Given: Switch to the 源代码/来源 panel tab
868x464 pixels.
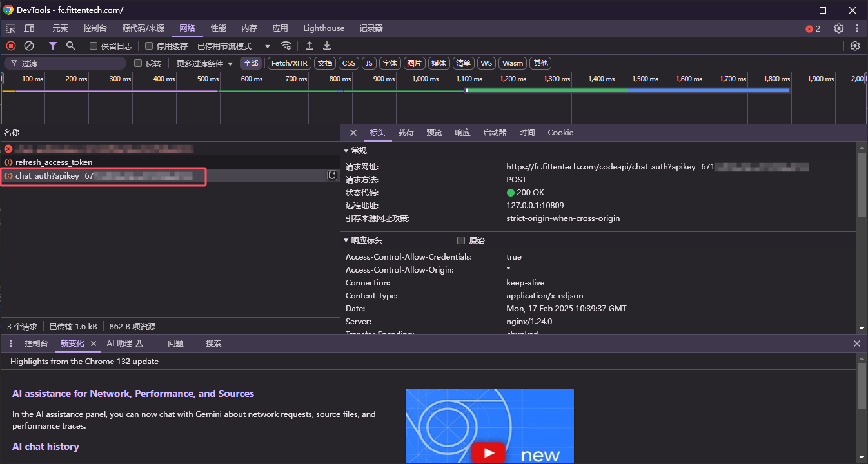Looking at the screenshot, I should (143, 28).
